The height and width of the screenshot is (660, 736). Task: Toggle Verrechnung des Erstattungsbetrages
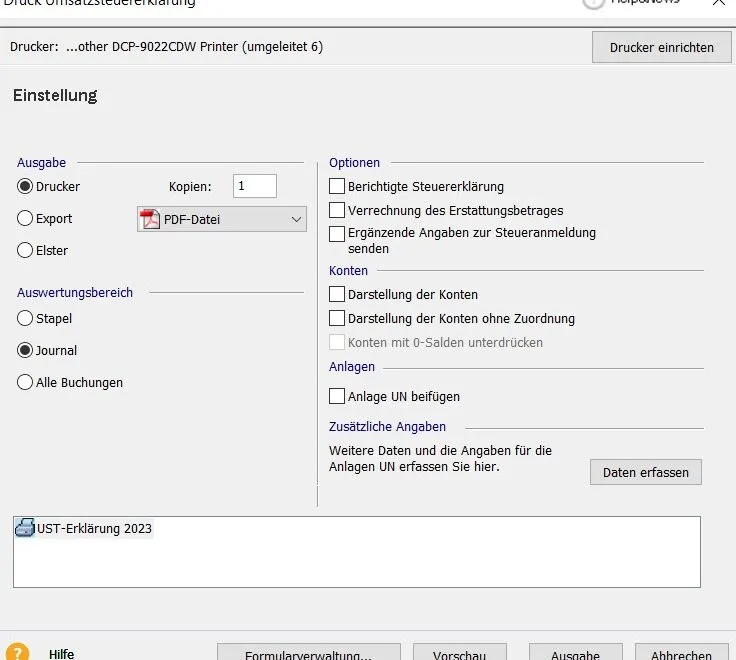point(337,210)
